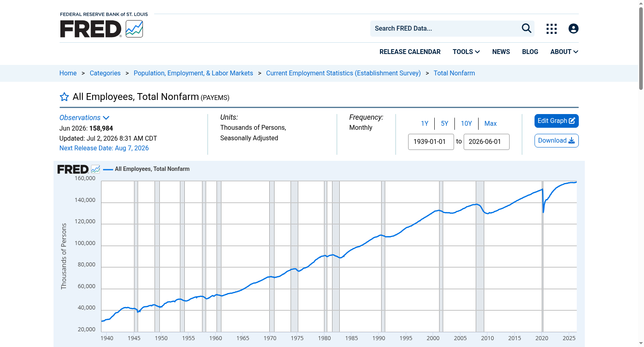Click the search magnifier icon
The width and height of the screenshot is (644, 347).
[x=526, y=28]
